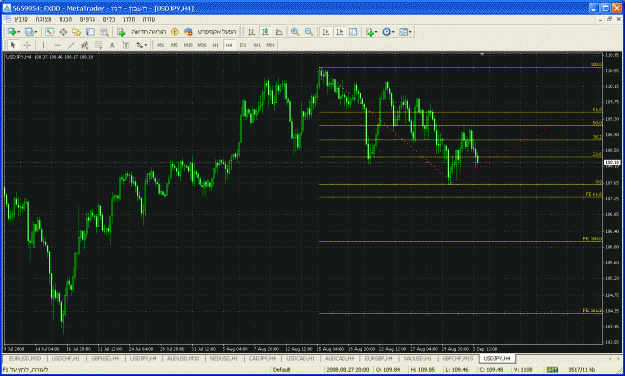The height and width of the screenshot is (376, 625).
Task: Open the chart list window icon
Action: pos(353,32)
